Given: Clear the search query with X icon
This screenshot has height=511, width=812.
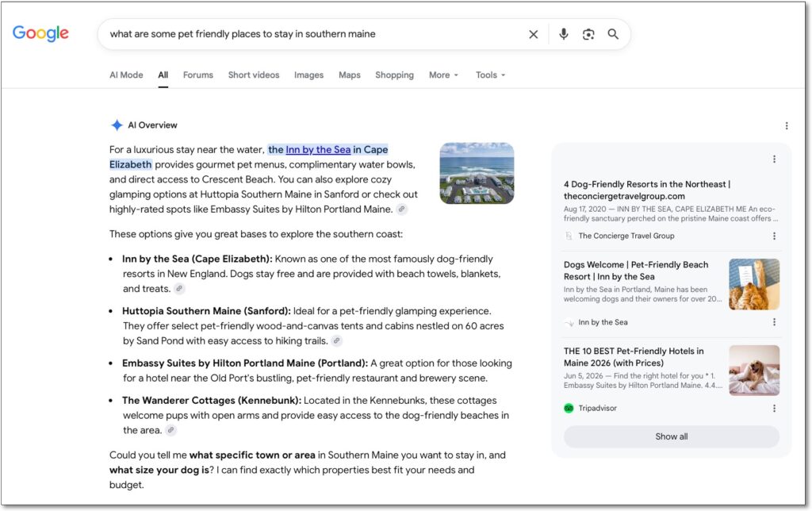Looking at the screenshot, I should (533, 34).
